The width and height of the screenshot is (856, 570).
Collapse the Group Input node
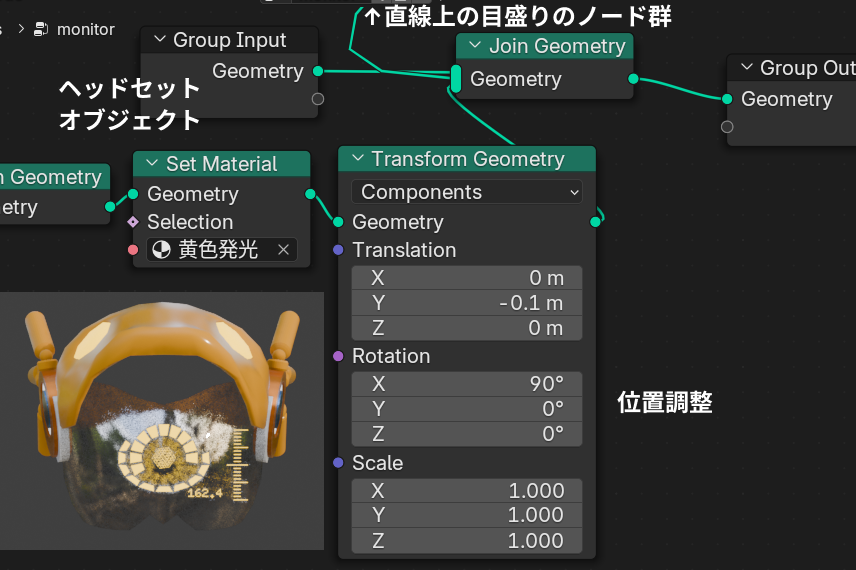click(159, 40)
